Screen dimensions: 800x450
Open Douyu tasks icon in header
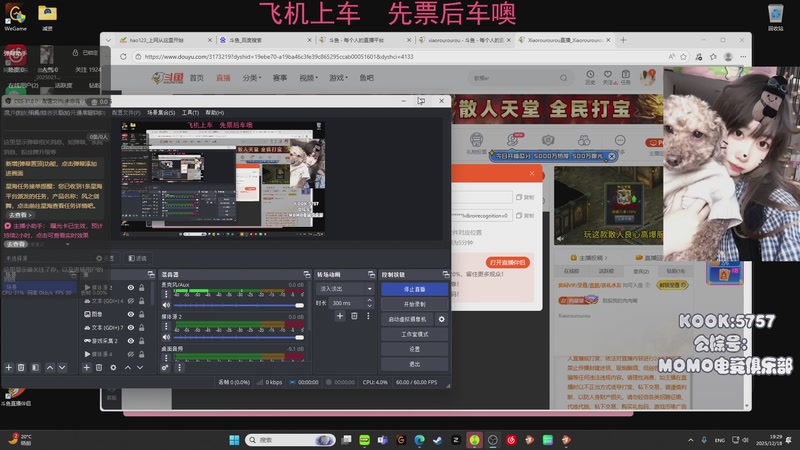(626, 74)
